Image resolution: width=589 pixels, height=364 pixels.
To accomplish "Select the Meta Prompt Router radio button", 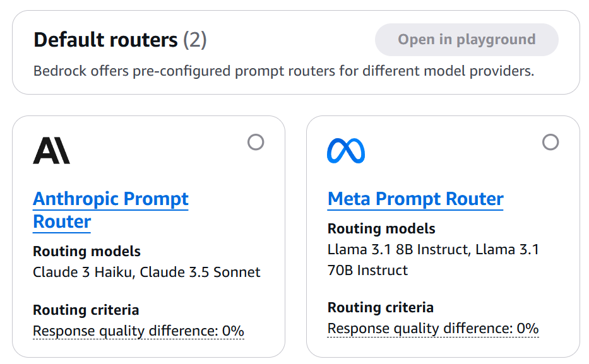I will (x=550, y=143).
